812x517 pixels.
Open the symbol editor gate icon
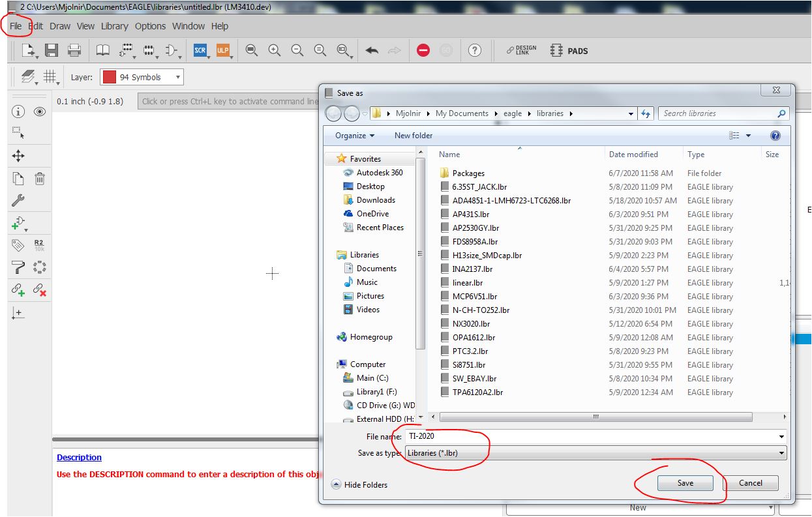tap(172, 50)
